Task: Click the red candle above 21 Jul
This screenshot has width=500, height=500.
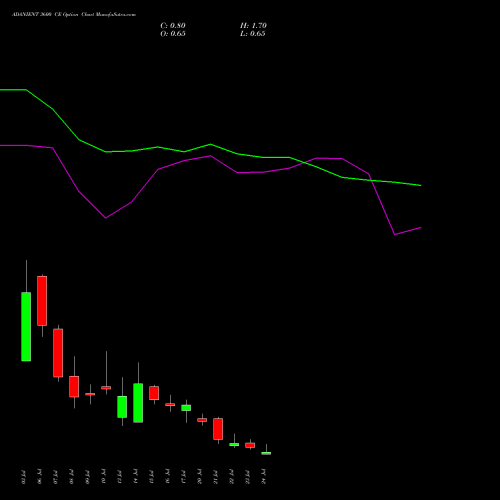Action: [218, 429]
